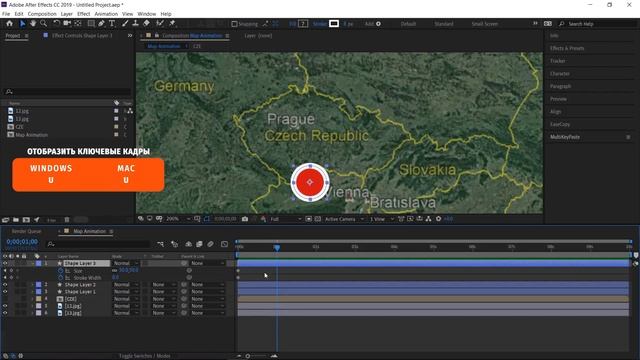The width and height of the screenshot is (640, 360).
Task: Select the Selection arrow tool
Action: 22,24
